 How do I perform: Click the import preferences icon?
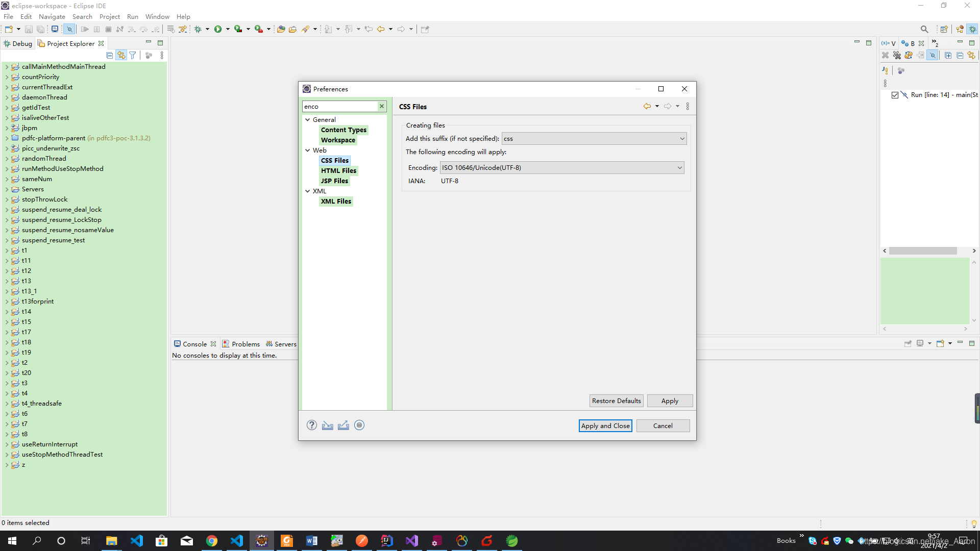point(327,425)
